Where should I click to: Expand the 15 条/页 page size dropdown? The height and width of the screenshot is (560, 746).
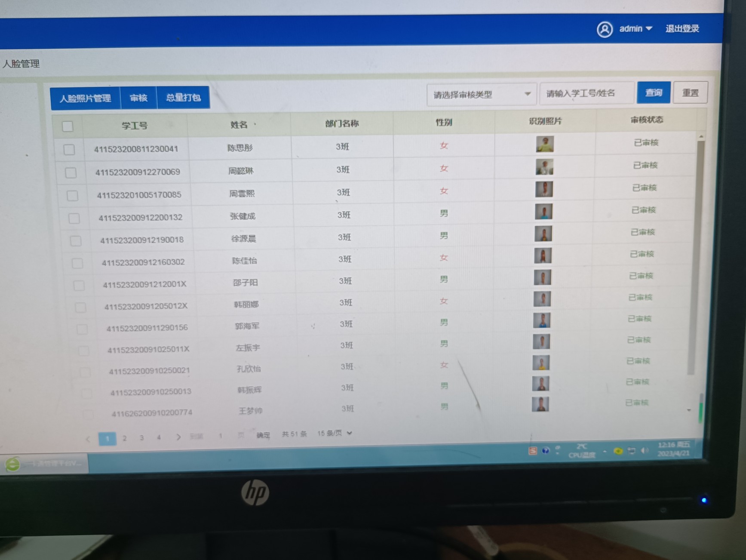pos(335,433)
